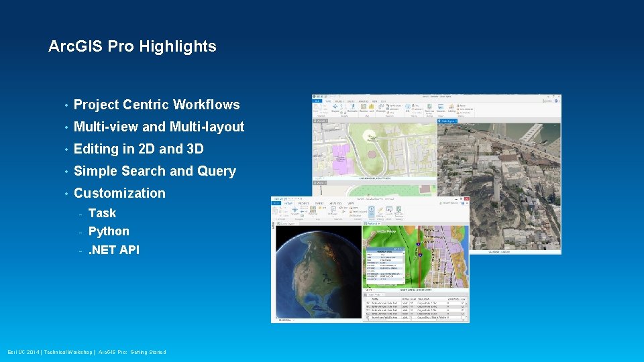This screenshot has height=362, width=644.
Task: Click the Select tool icon in front window
Action: click(x=333, y=210)
